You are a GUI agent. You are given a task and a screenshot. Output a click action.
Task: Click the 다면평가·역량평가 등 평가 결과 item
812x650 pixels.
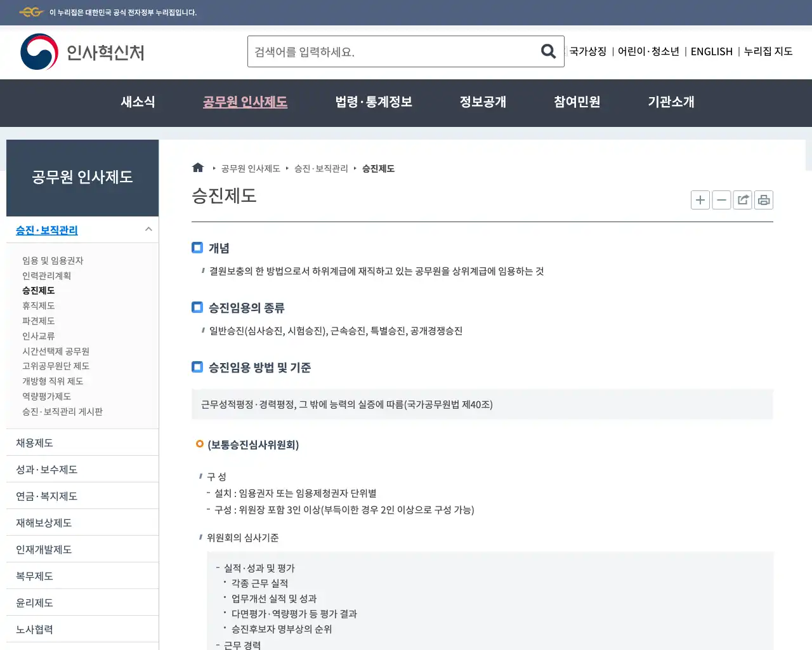(x=294, y=614)
